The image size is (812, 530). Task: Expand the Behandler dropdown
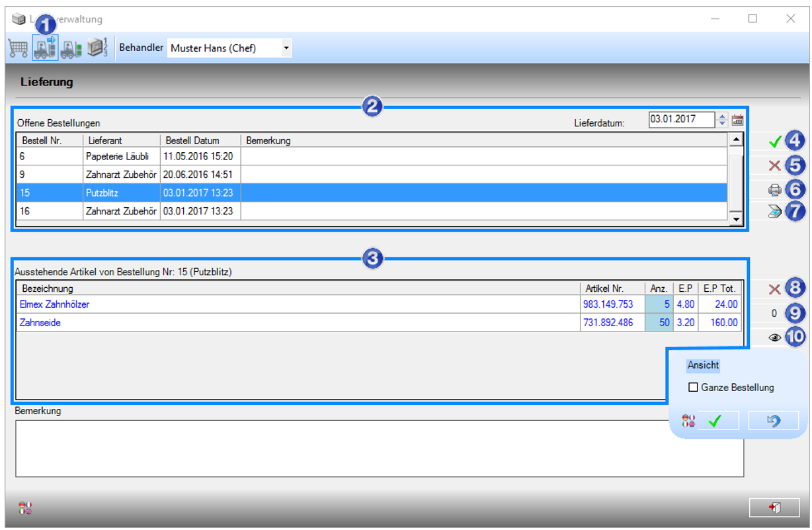coord(286,48)
